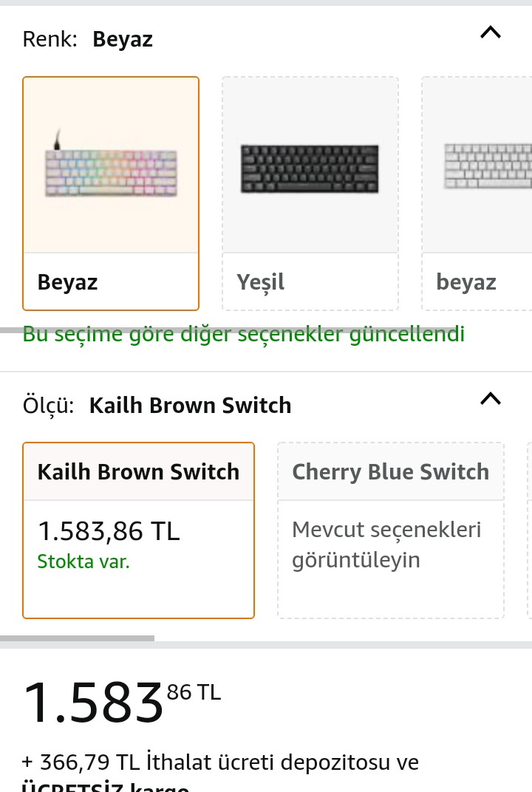Pick the Yeşil color option label

261,282
